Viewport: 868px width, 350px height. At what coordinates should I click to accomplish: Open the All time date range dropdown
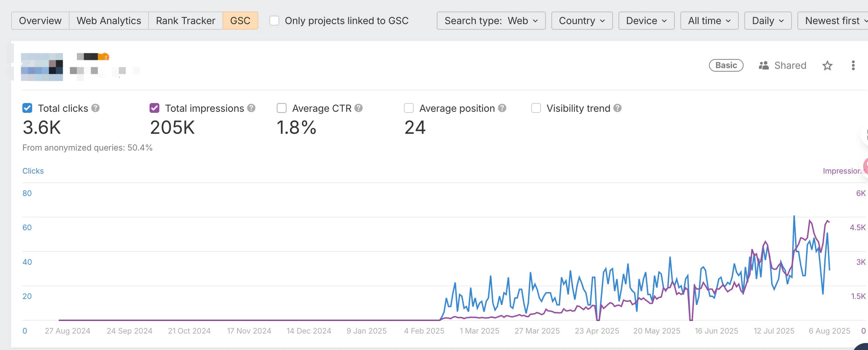pyautogui.click(x=709, y=21)
